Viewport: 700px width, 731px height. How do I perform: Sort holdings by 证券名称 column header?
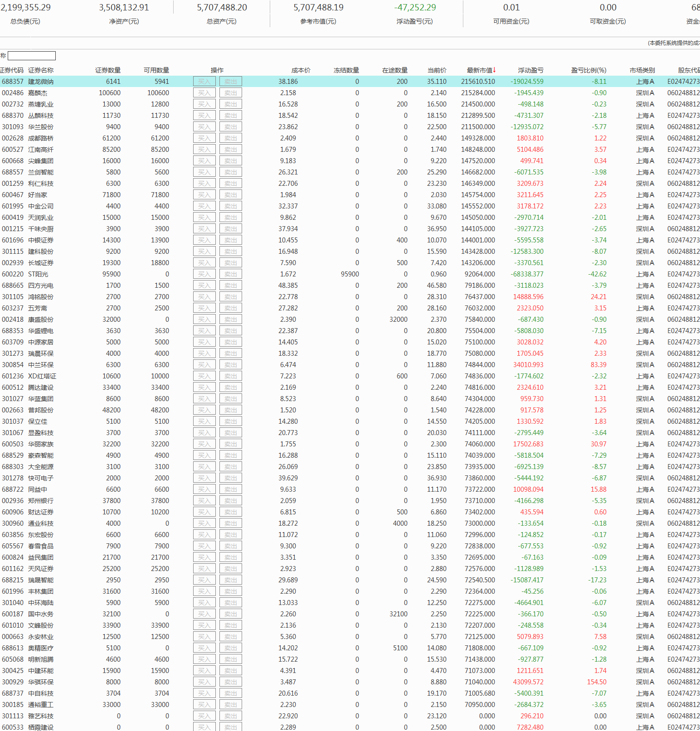coord(41,70)
